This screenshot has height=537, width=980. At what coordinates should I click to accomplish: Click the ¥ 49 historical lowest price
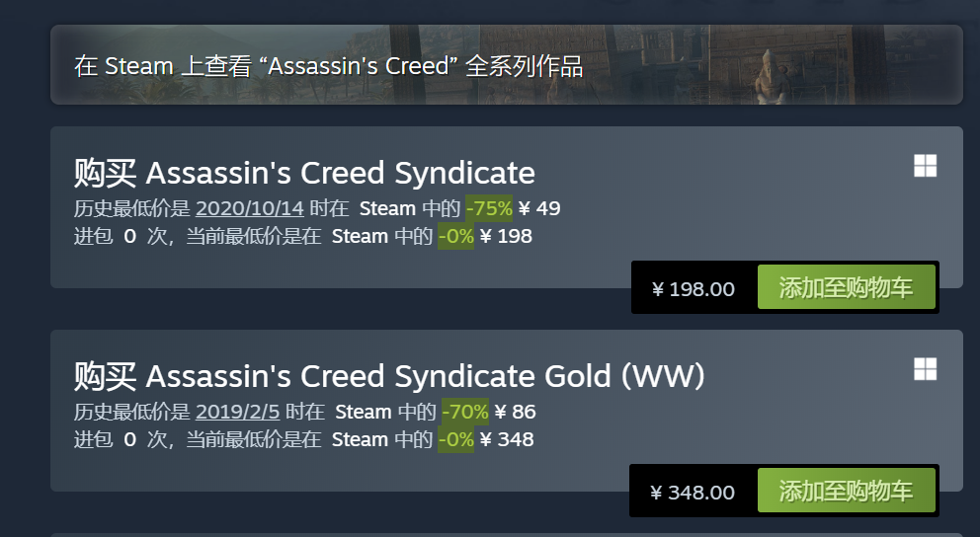(539, 208)
